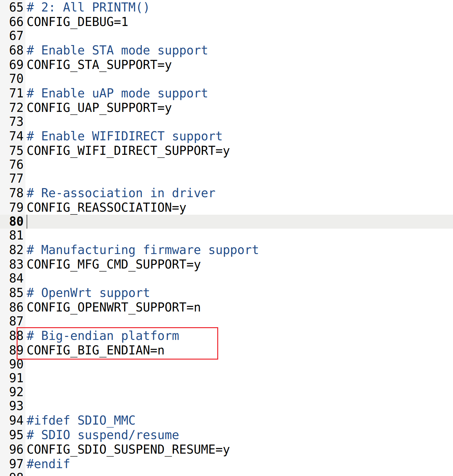The width and height of the screenshot is (453, 476).
Task: Click the CONFIG_REASSOCIATION=y line
Action: [106, 208]
